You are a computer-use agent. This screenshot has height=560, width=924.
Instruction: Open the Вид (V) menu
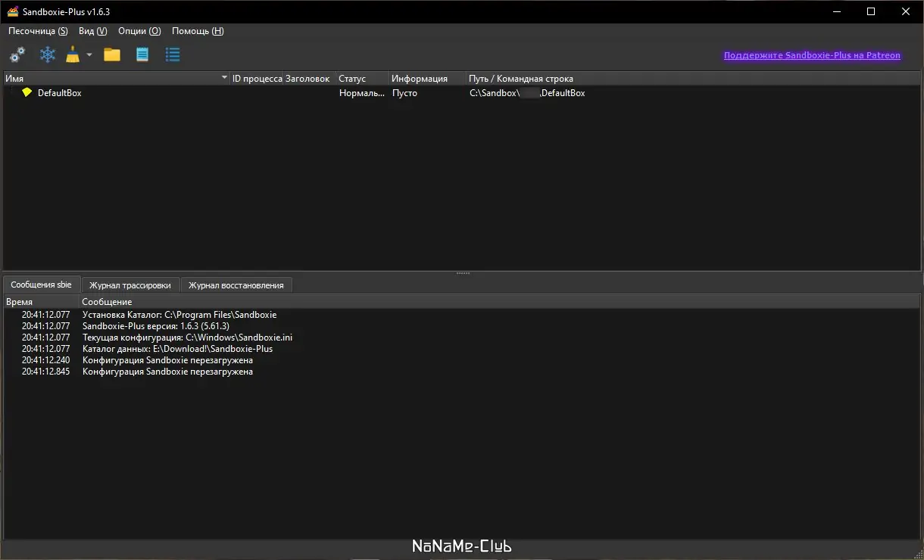(x=92, y=31)
